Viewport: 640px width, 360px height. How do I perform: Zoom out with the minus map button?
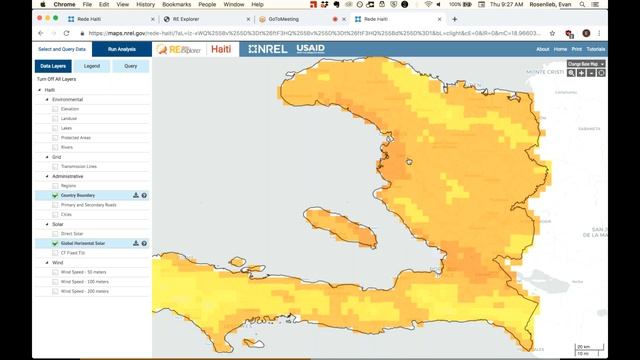pyautogui.click(x=591, y=73)
